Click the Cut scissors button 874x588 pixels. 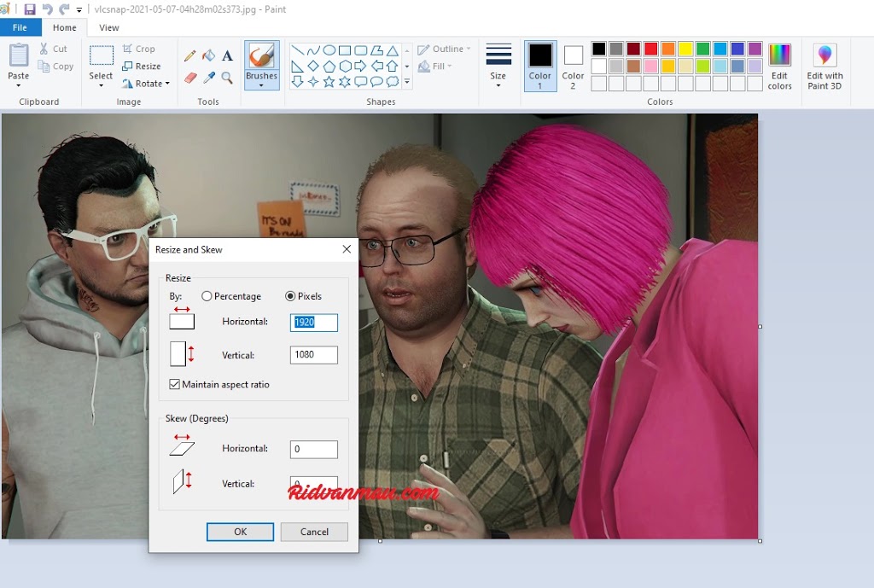tap(53, 49)
